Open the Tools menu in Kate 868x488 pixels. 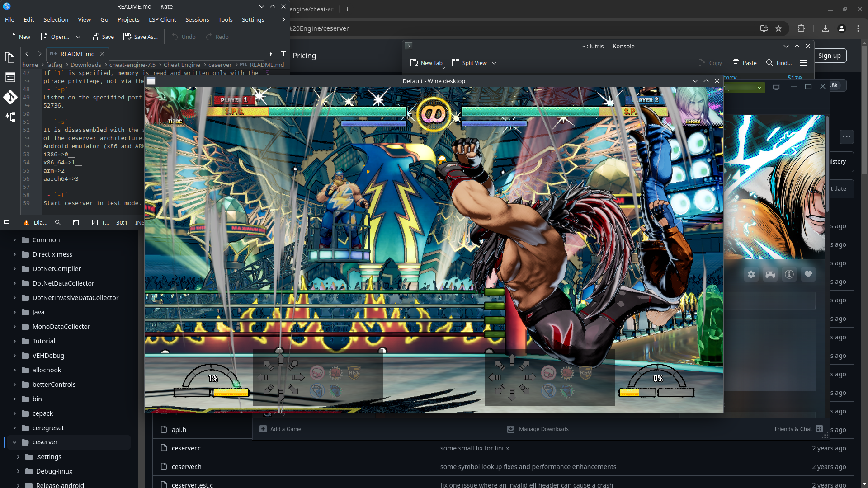225,19
